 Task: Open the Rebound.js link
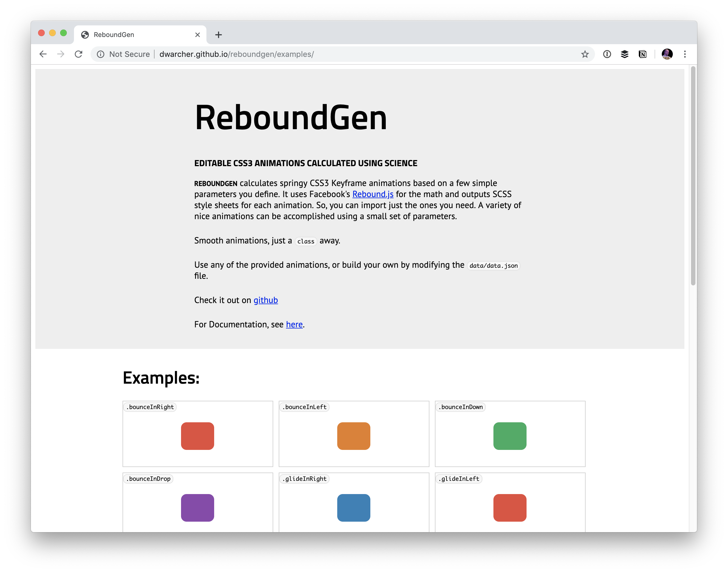click(x=373, y=194)
